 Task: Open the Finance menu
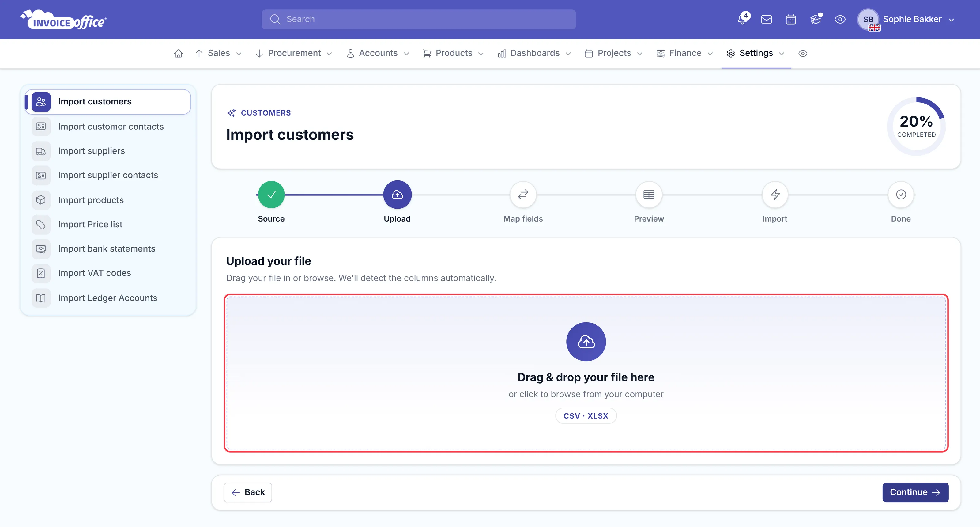coord(685,53)
